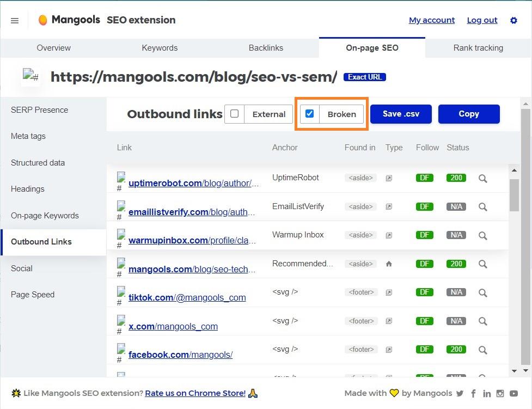This screenshot has width=532, height=409.
Task: Click magnifier icon for facebook.com row
Action: point(483,350)
